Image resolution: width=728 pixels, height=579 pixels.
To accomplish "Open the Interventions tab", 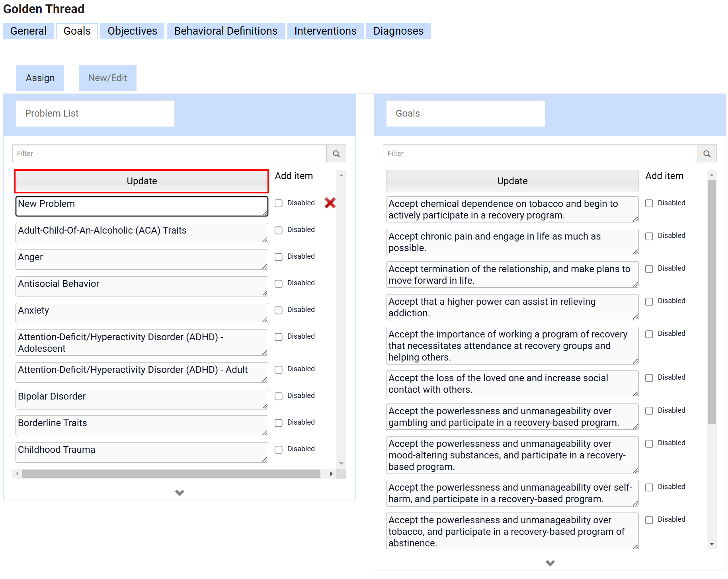I will click(325, 31).
